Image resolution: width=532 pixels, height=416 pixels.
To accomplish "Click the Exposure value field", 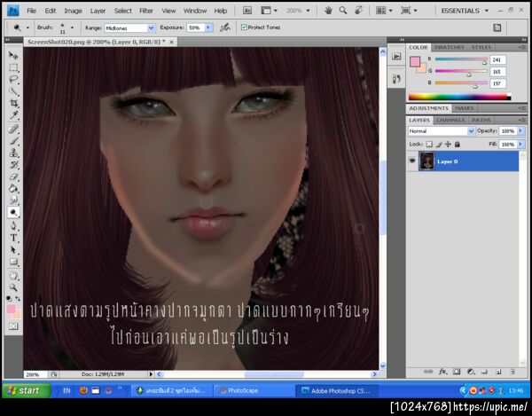I will (195, 27).
